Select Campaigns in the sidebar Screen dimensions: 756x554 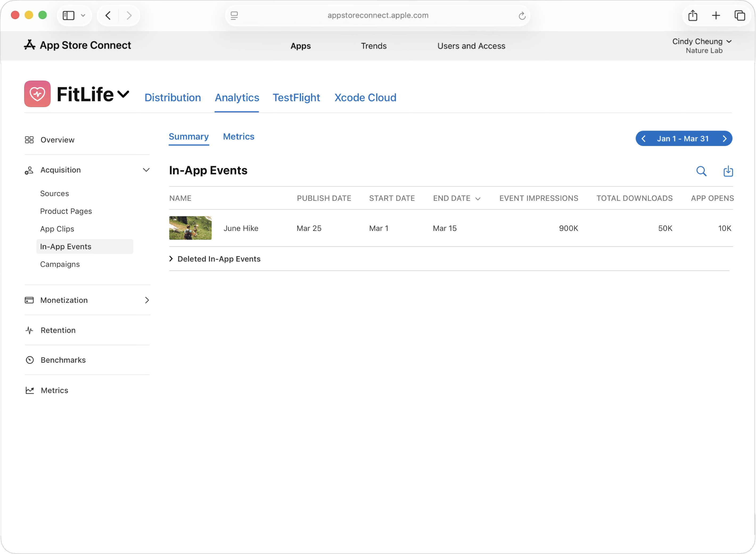(60, 264)
